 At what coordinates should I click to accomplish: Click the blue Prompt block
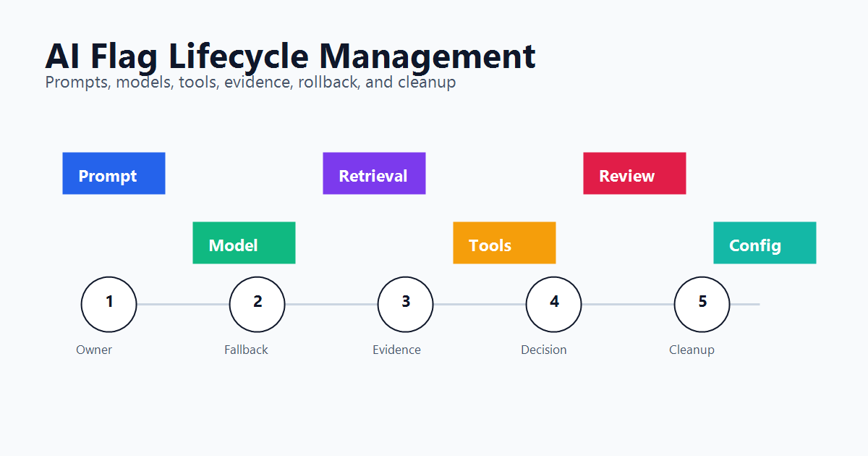pos(114,173)
